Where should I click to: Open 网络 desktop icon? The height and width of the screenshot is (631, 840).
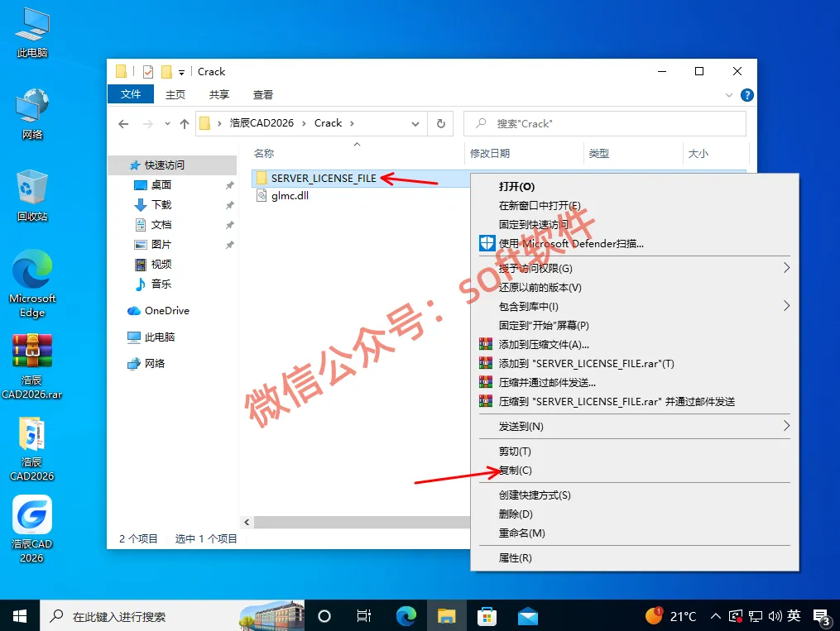32,114
